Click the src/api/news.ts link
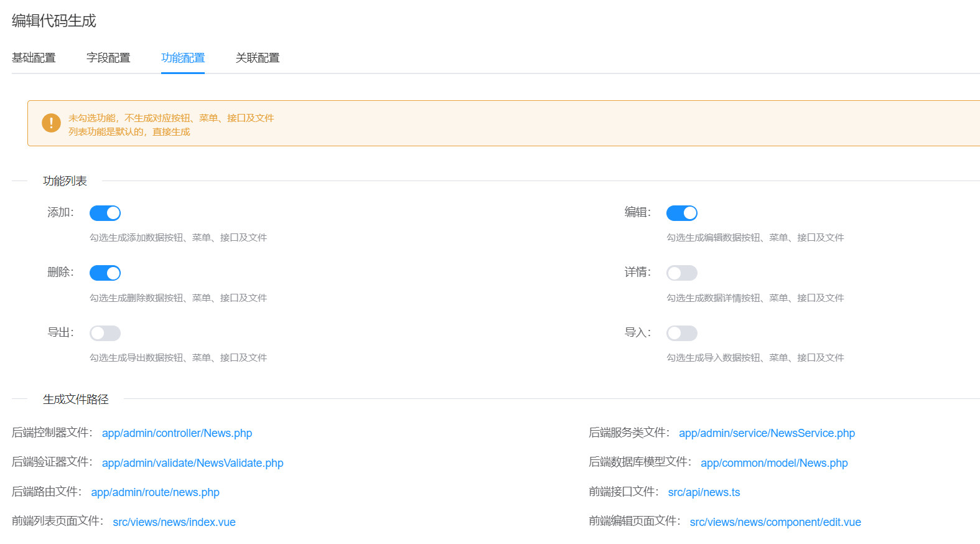980x544 pixels. point(704,492)
